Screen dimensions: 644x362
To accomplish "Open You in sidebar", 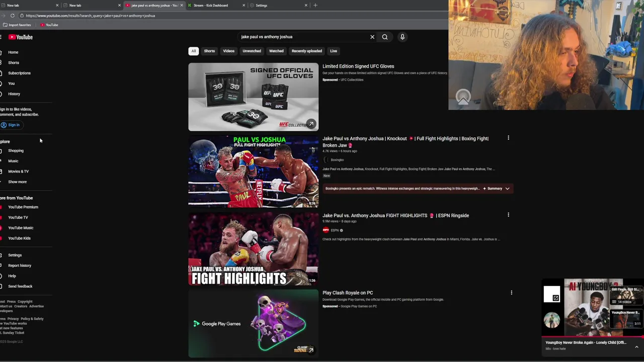I will [x=11, y=83].
